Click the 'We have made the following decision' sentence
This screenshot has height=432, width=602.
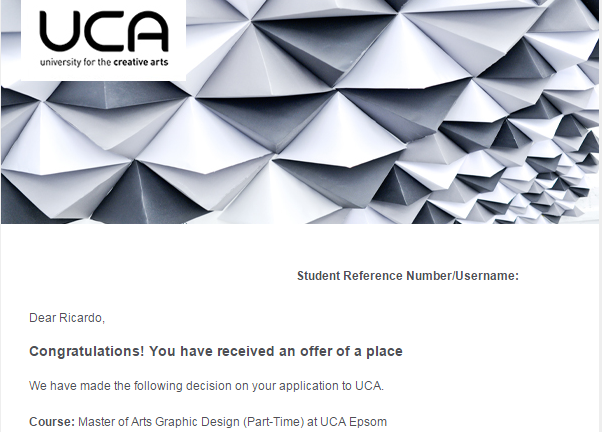point(206,385)
